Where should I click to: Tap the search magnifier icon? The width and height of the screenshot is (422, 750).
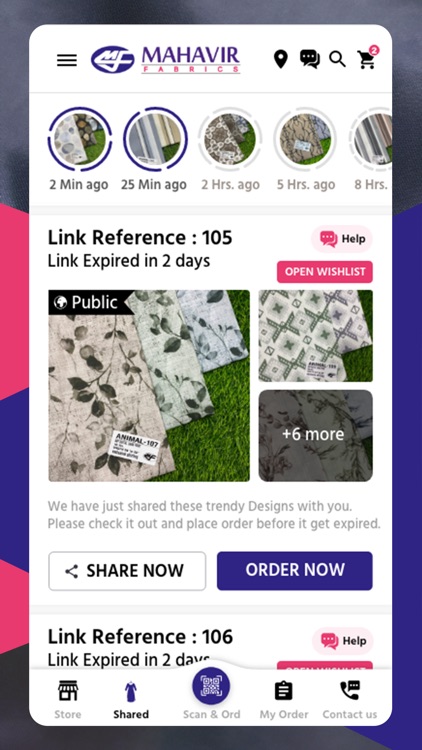click(x=337, y=59)
